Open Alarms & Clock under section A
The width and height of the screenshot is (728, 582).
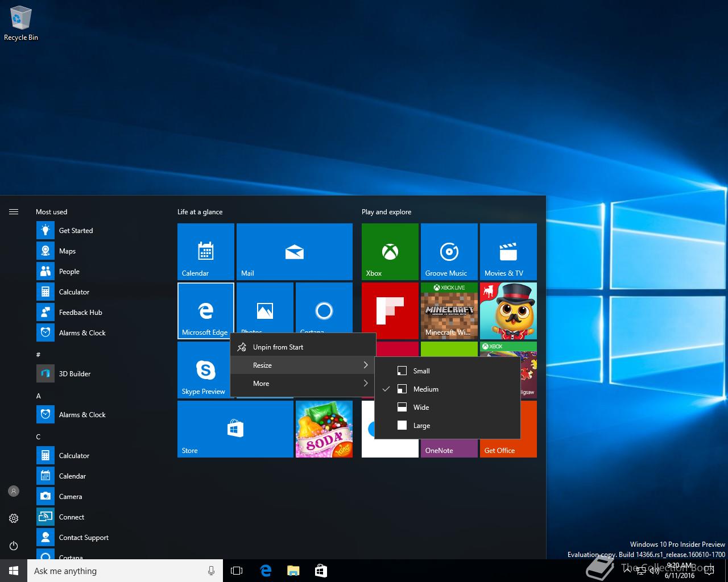coord(102,414)
